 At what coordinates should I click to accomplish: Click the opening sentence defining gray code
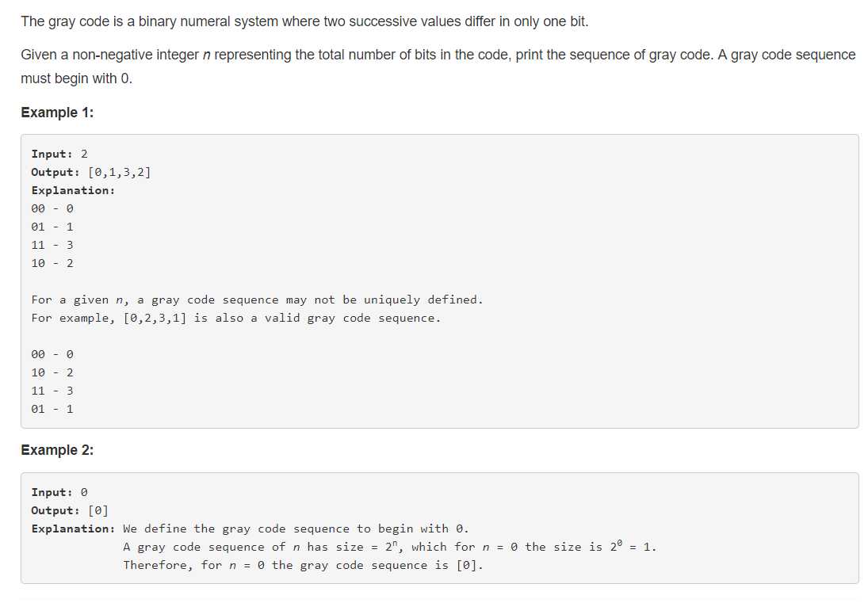(304, 21)
